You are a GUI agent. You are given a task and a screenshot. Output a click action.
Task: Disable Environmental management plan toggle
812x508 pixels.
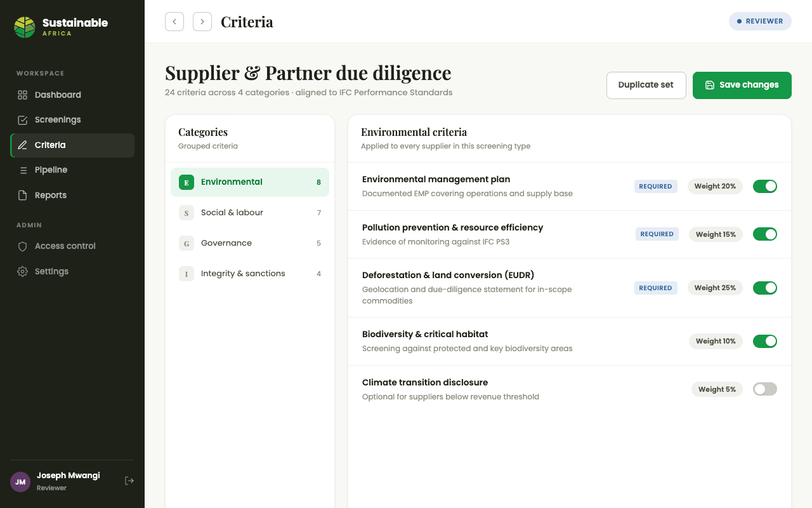pos(765,186)
